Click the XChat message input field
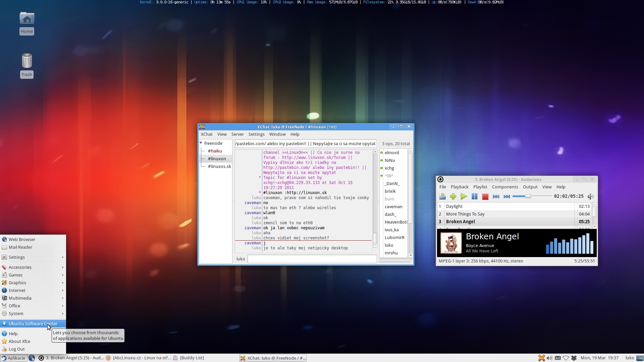Viewport: 644px width, 362px height. 312,259
